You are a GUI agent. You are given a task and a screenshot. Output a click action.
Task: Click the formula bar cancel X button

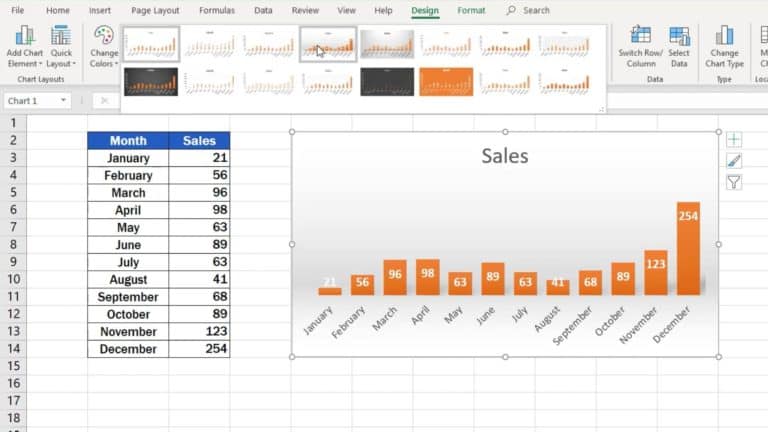tap(106, 101)
